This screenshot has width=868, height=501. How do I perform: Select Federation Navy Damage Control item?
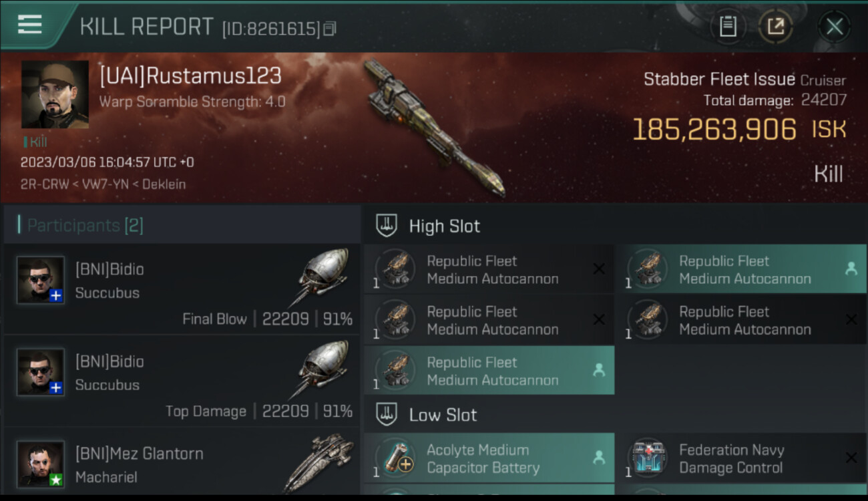[x=741, y=458]
